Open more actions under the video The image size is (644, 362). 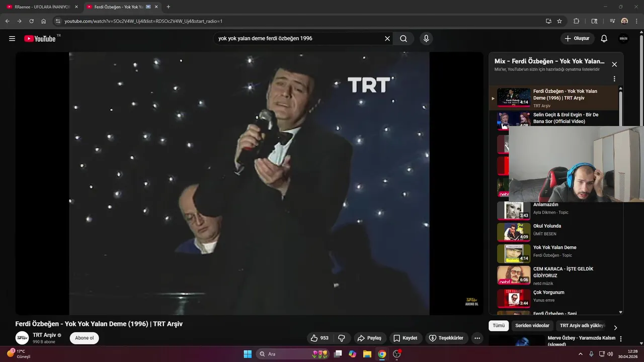coord(477,338)
